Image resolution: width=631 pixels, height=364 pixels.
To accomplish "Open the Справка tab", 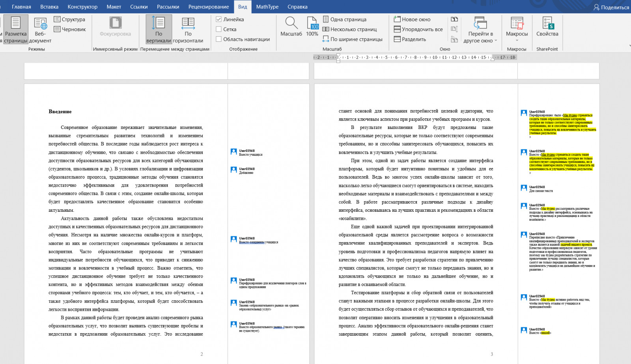I will (297, 7).
